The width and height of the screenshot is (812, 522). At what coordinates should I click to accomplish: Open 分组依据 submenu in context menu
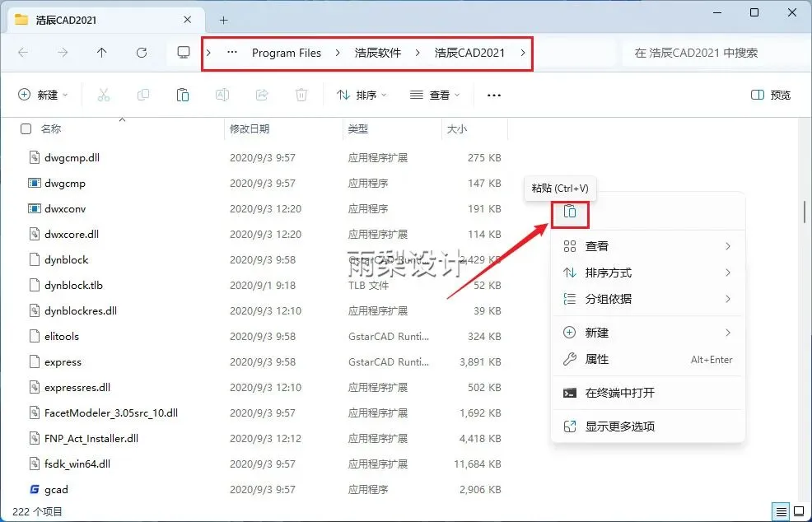pos(648,299)
